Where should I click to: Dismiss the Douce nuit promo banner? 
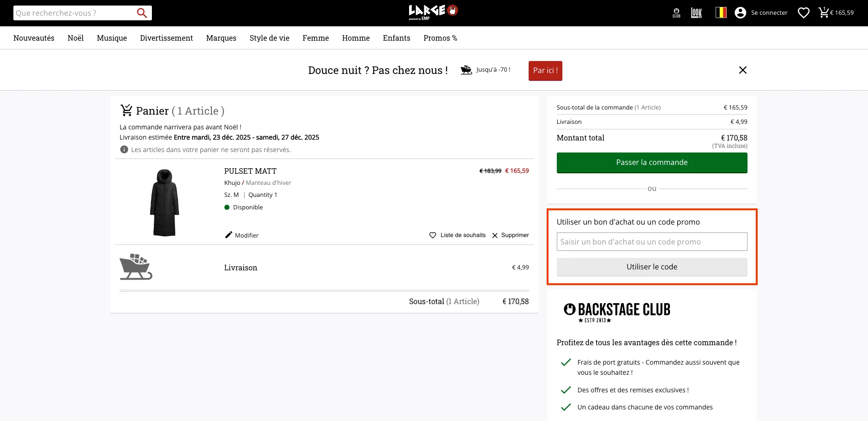point(742,70)
